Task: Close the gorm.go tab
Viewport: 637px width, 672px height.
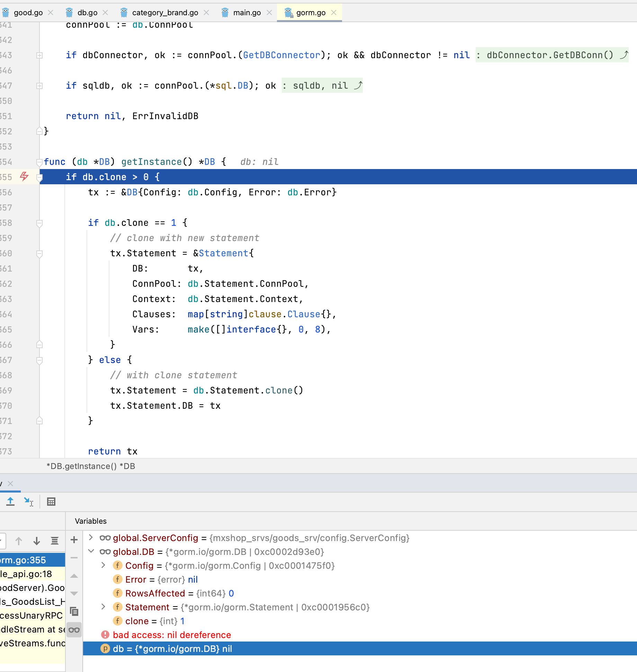Action: 334,12
